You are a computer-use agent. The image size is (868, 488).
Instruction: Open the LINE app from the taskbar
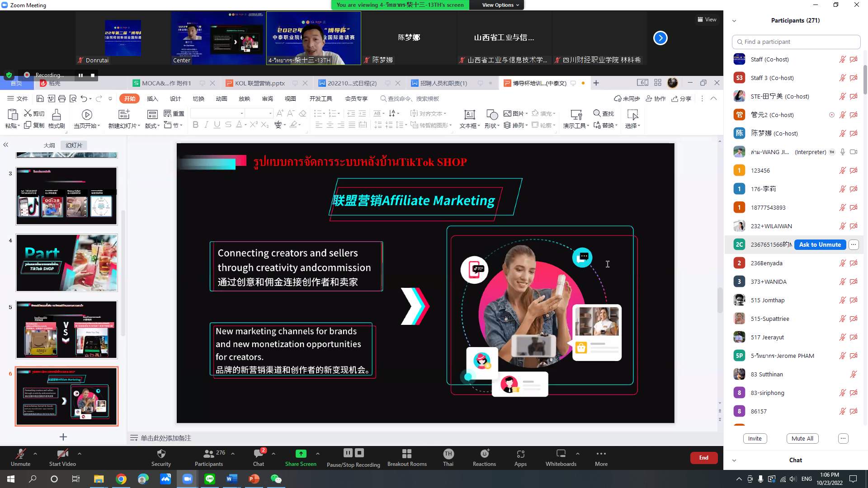pyautogui.click(x=209, y=479)
